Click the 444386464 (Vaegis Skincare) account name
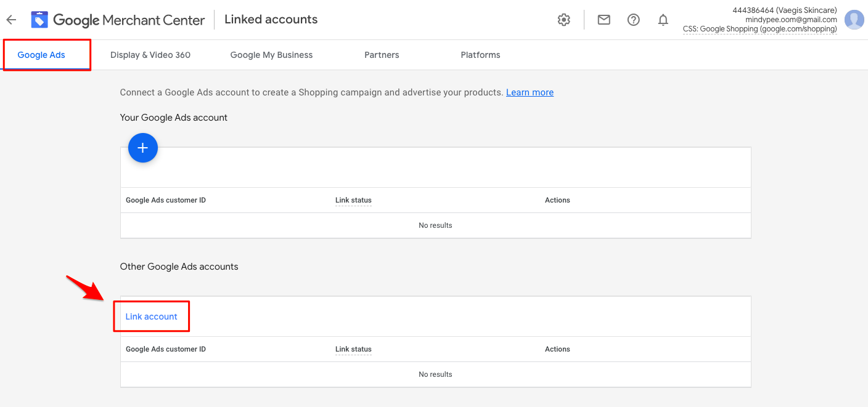The width and height of the screenshot is (868, 407). [784, 10]
